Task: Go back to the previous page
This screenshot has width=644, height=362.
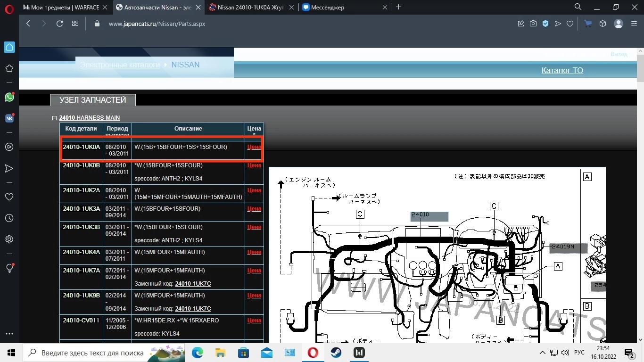Action: (28, 24)
